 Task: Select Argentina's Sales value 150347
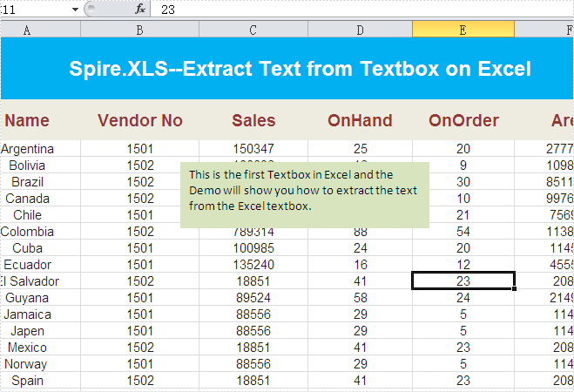(x=253, y=149)
